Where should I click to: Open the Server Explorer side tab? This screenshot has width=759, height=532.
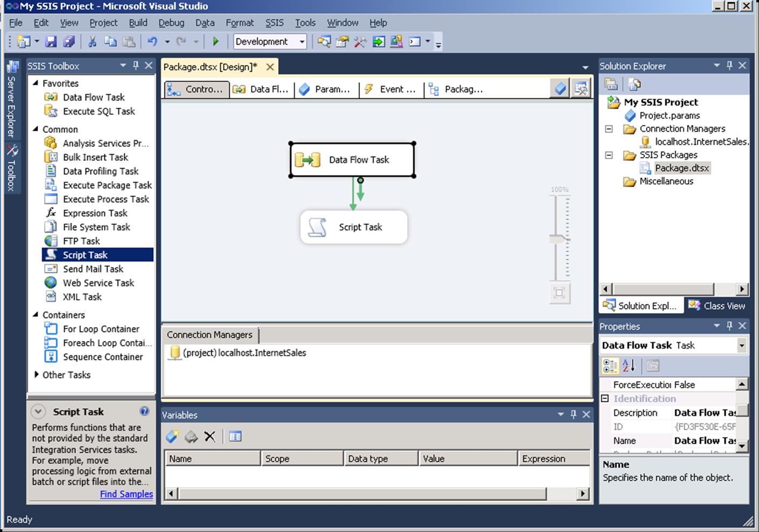pos(11,100)
